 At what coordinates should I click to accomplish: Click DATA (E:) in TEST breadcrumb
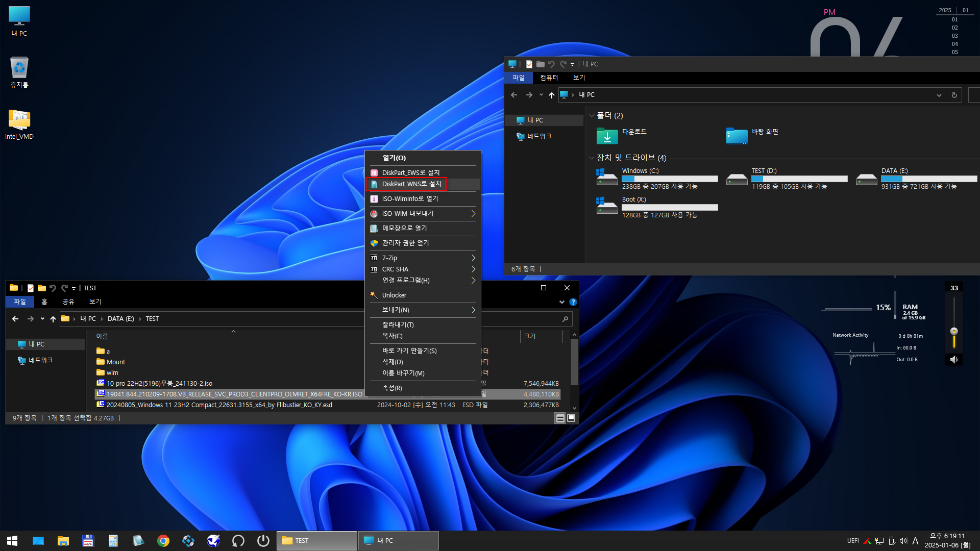point(121,319)
